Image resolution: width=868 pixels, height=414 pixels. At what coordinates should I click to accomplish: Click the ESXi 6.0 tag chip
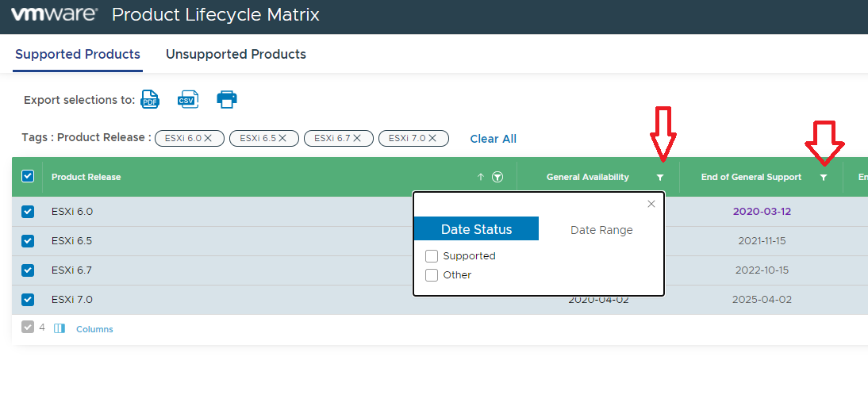click(x=190, y=138)
